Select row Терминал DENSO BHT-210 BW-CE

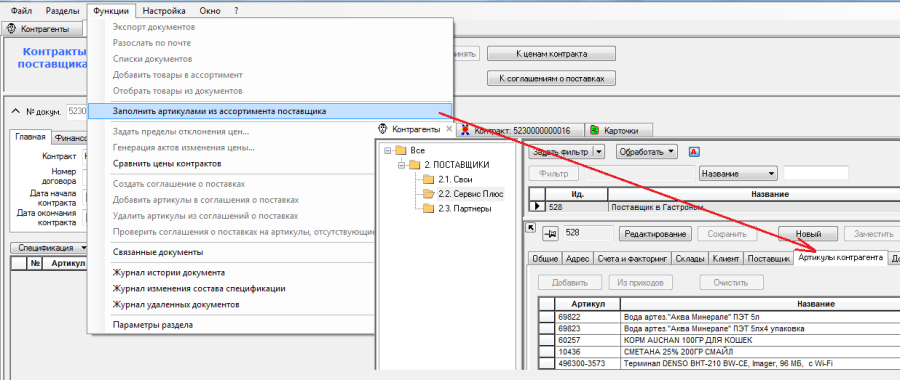(719, 363)
